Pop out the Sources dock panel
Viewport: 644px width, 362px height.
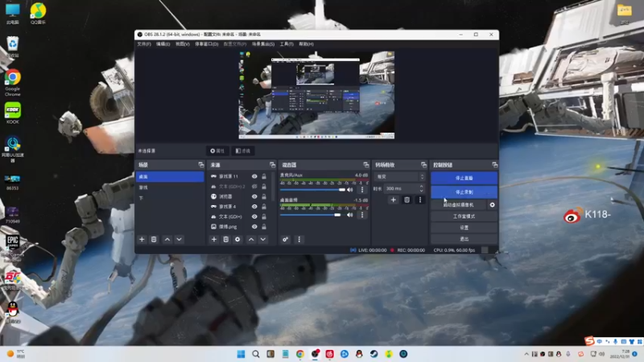point(272,165)
